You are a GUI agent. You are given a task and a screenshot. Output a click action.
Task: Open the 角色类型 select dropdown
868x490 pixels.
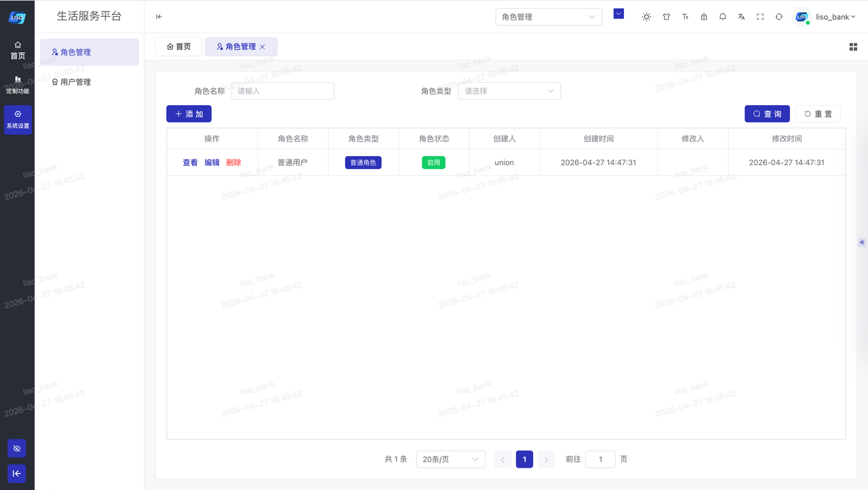point(509,91)
